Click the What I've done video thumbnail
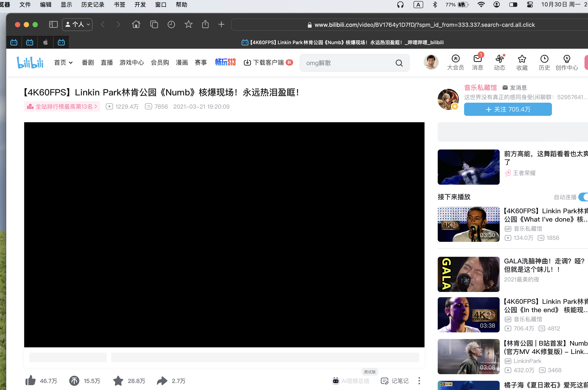The image size is (588, 390). pyautogui.click(x=468, y=224)
